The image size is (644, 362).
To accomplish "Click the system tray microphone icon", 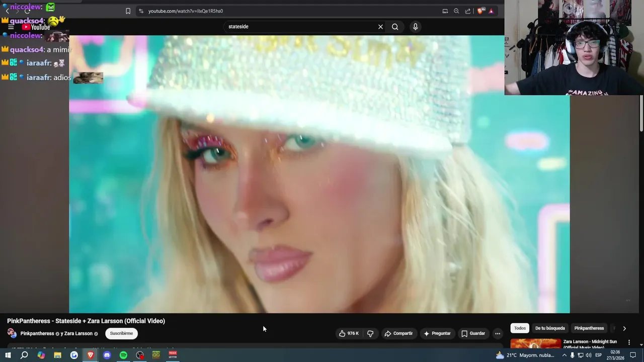I will (x=573, y=355).
